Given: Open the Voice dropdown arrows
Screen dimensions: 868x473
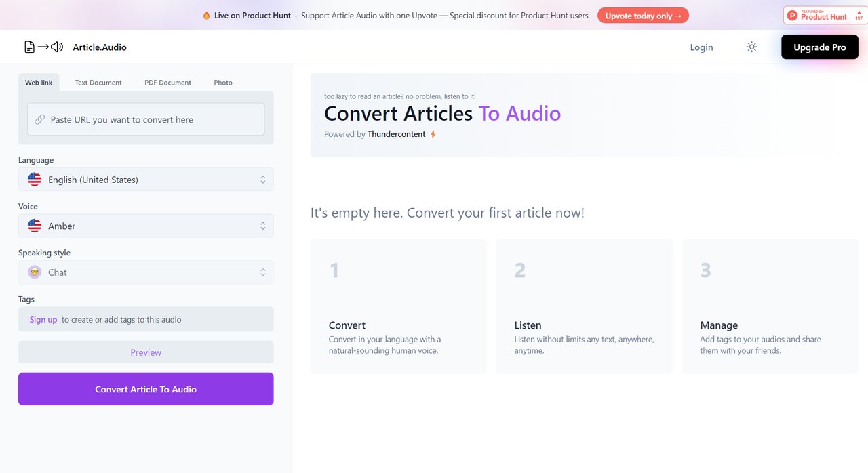Looking at the screenshot, I should pos(263,226).
